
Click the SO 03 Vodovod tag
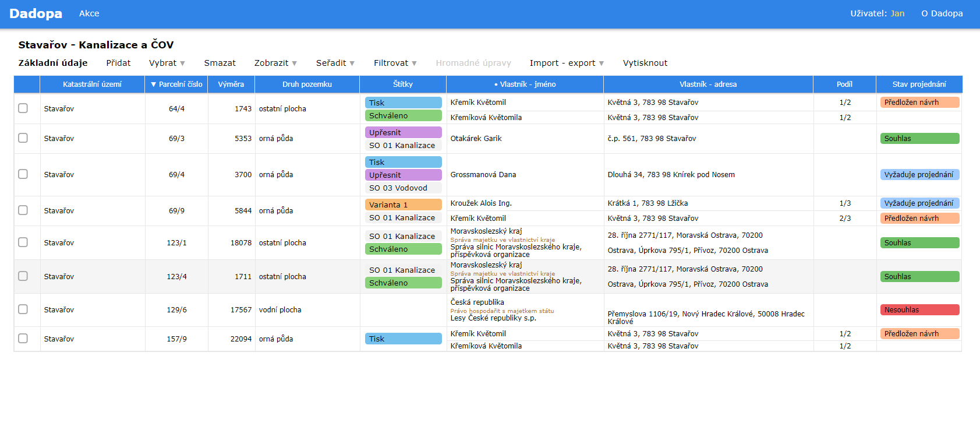point(403,188)
